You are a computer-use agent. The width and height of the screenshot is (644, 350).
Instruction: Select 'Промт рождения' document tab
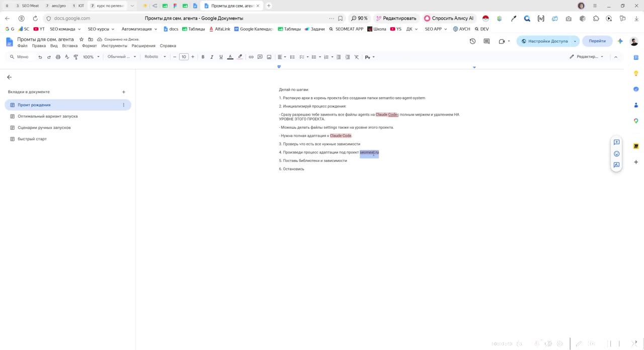68,105
